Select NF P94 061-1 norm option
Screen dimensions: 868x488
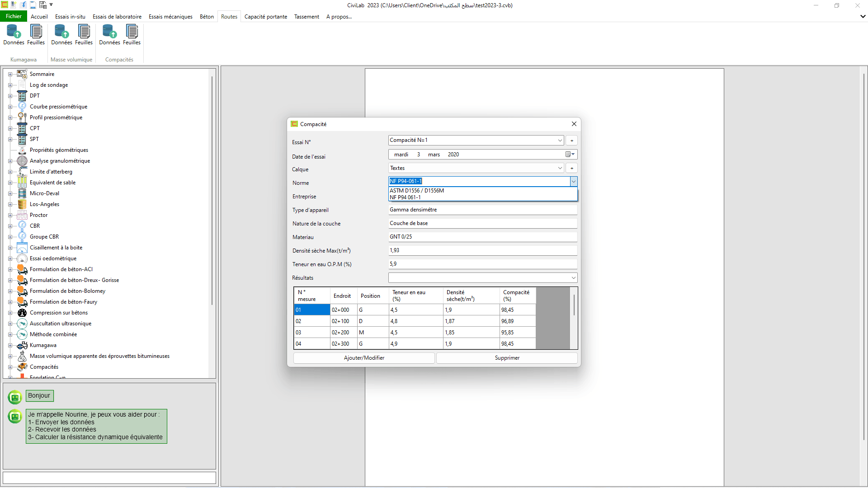click(483, 197)
